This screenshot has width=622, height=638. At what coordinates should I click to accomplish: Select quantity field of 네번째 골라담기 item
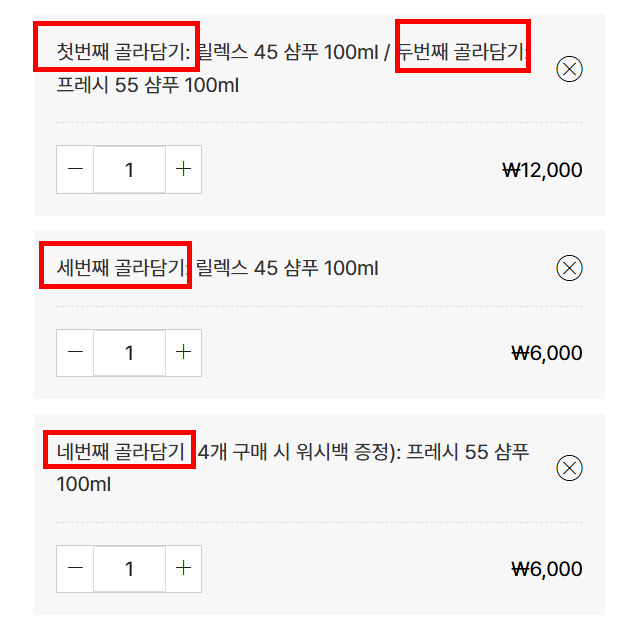129,568
